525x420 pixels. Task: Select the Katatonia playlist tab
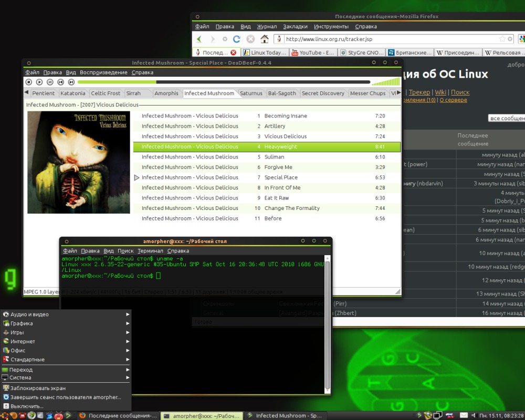[x=72, y=93]
